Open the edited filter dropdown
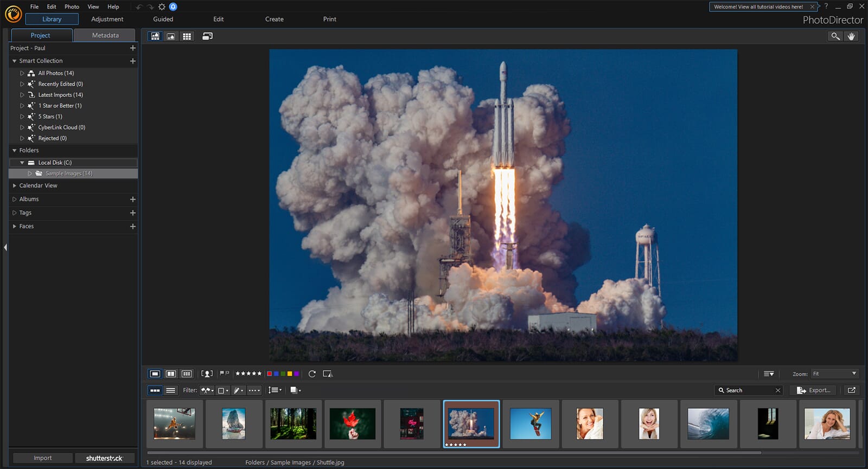Viewport: 868px width, 469px height. click(x=239, y=390)
